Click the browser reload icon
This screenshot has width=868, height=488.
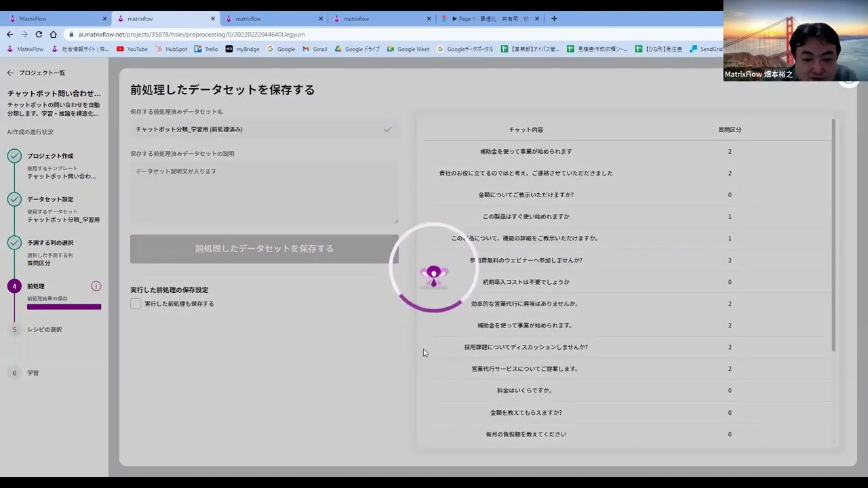pos(39,34)
